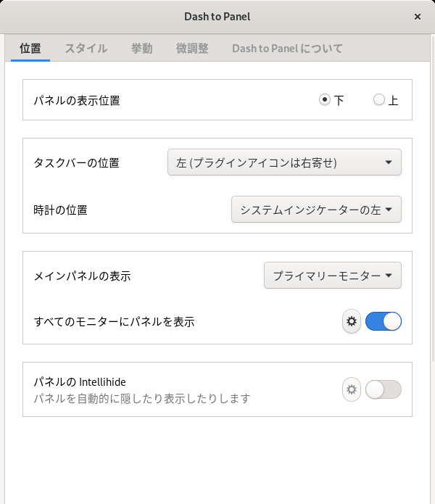Open gear settings for all-monitors panel display
The width and height of the screenshot is (435, 504).
352,321
